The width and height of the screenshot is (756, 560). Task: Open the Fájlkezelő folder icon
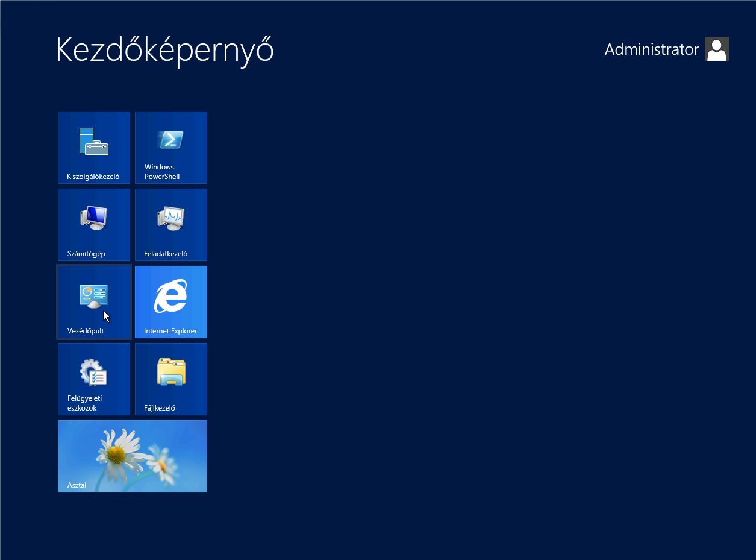pos(170,372)
